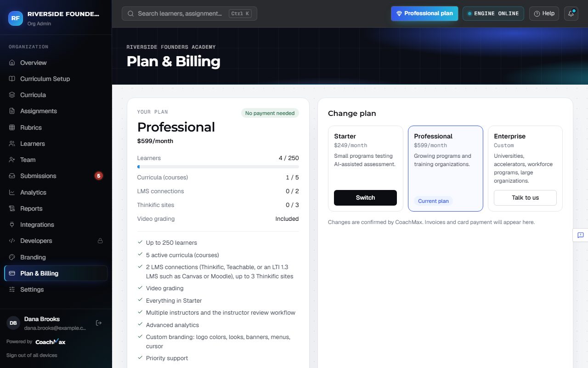Click the DB user avatar
This screenshot has height=368, width=588.
tap(13, 323)
